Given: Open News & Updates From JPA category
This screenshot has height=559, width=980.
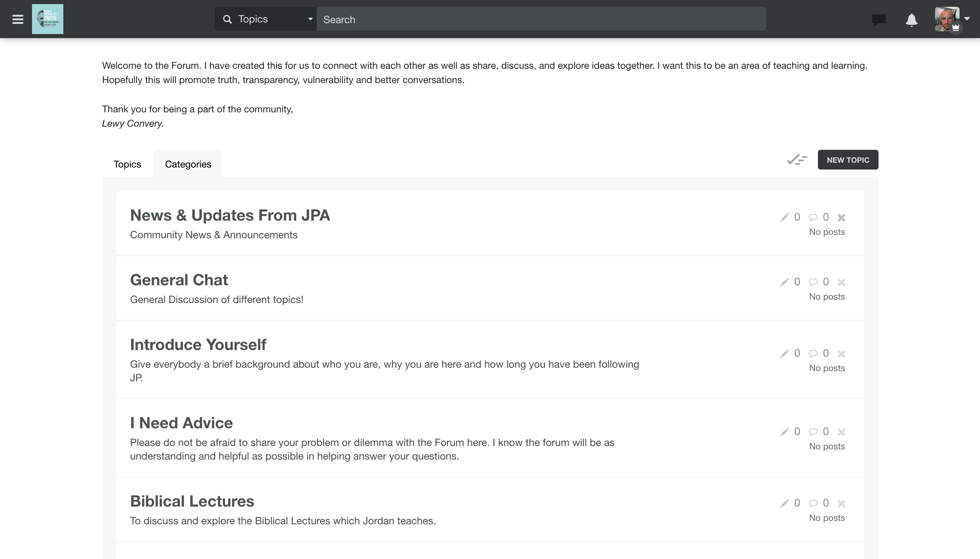Looking at the screenshot, I should point(230,215).
